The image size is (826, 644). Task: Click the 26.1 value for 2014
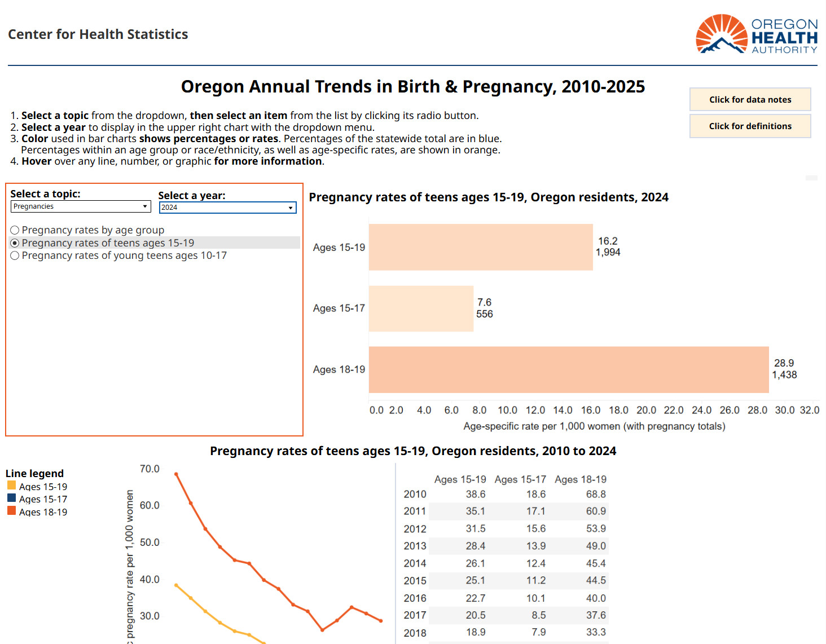[x=476, y=563]
